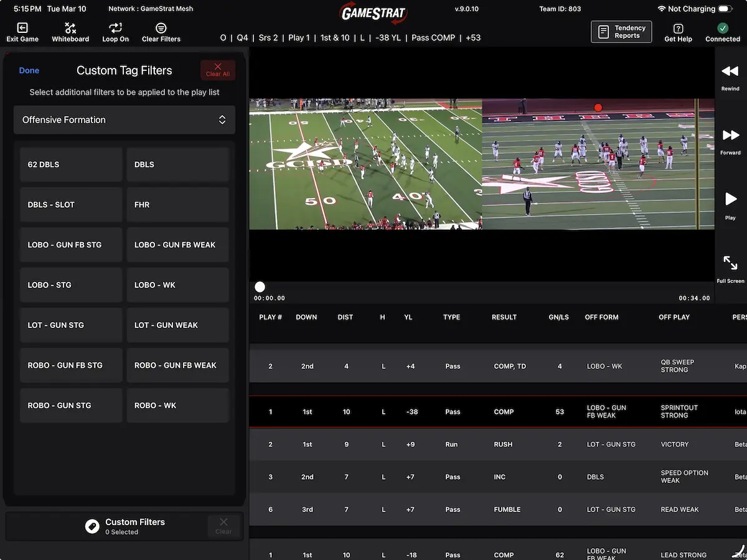747x560 pixels.
Task: Toggle the LOBO - GUN FB WEAK filter
Action: pos(177,245)
